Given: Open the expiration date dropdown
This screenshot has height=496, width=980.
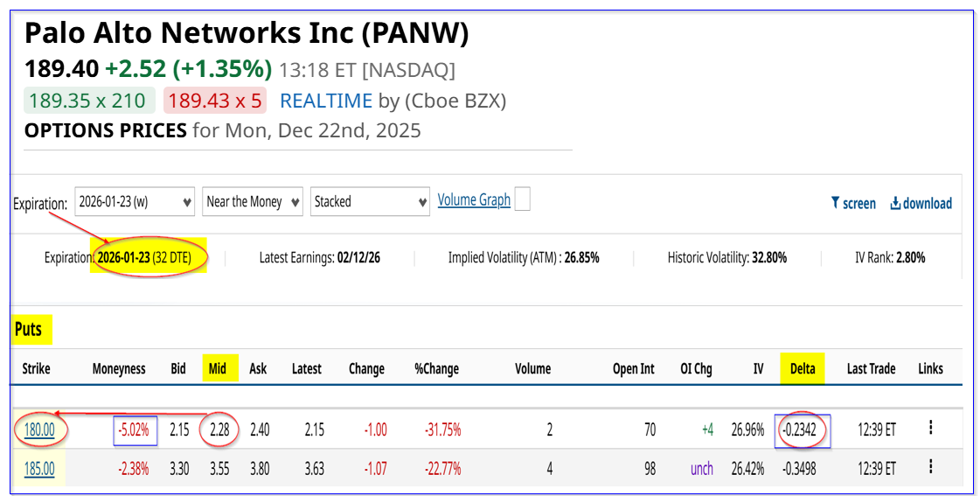Looking at the screenshot, I should 135,201.
